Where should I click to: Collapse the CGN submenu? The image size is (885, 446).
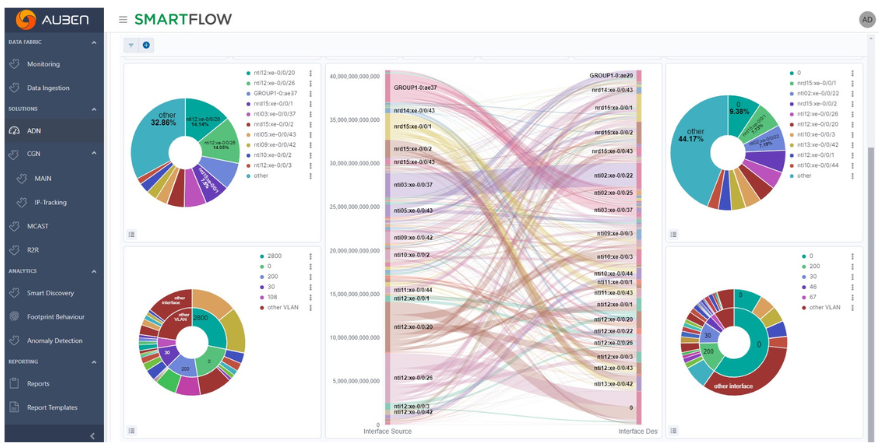(x=94, y=154)
